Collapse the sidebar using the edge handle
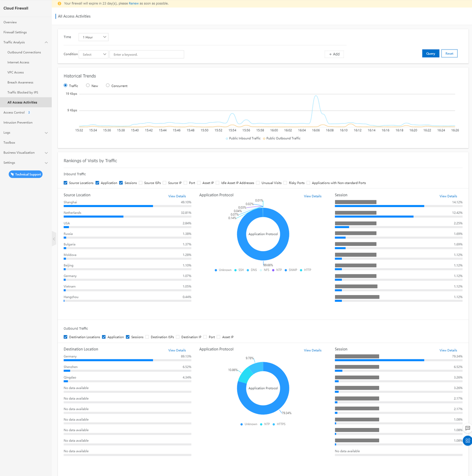 click(x=54, y=239)
